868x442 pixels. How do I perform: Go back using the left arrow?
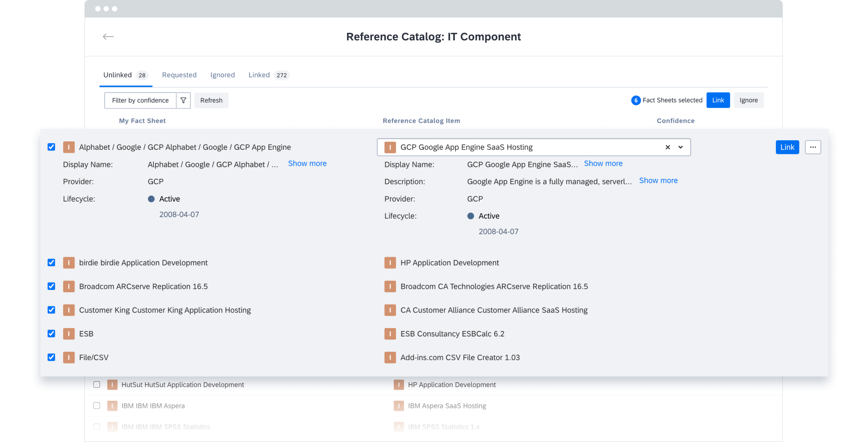pos(108,37)
